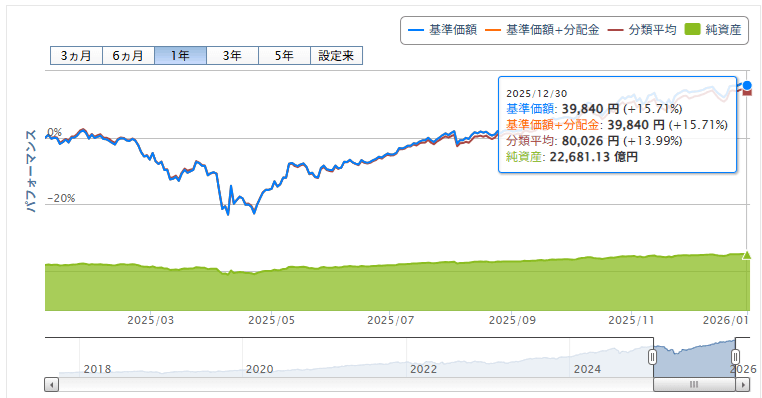
Task: Click the 2025/11 axis label
Action: [x=631, y=320]
